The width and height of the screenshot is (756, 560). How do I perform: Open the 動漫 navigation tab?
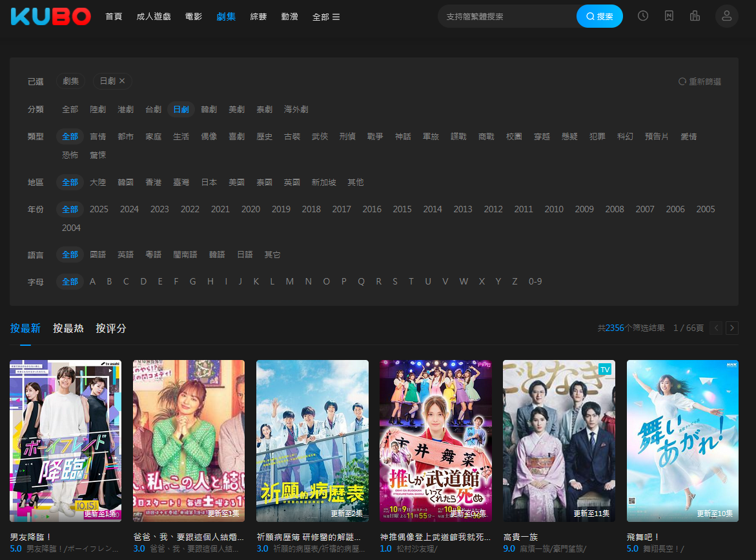[290, 17]
